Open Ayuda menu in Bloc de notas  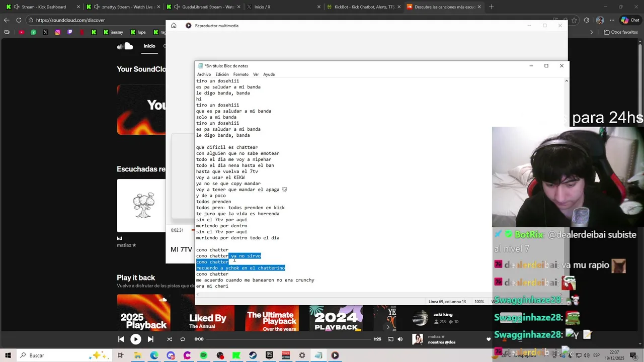click(269, 74)
